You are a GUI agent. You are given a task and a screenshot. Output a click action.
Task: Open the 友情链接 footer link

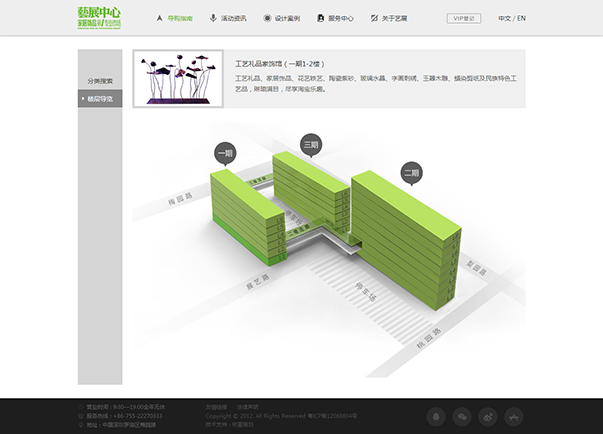[x=216, y=407]
